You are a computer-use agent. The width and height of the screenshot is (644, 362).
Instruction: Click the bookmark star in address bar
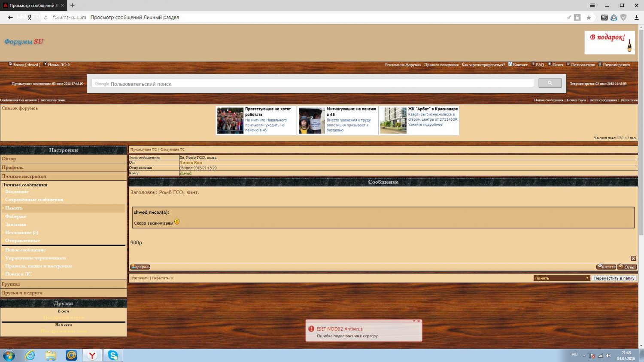pos(589,18)
